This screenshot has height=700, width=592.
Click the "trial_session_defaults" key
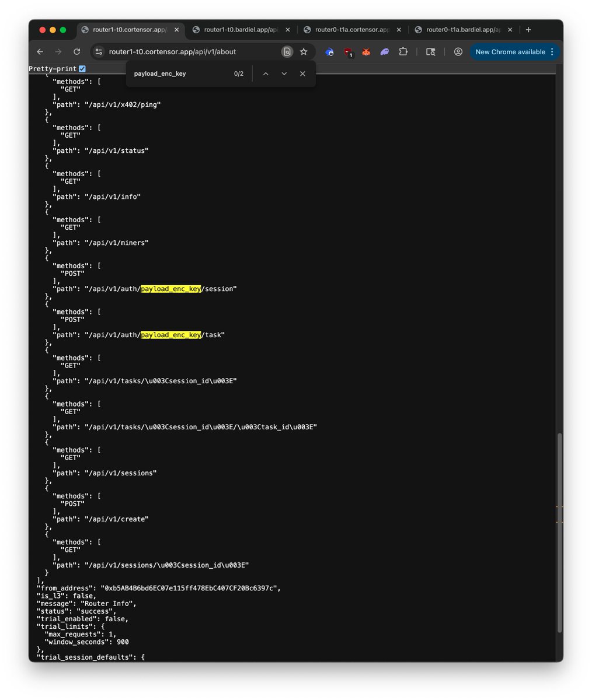tap(87, 657)
